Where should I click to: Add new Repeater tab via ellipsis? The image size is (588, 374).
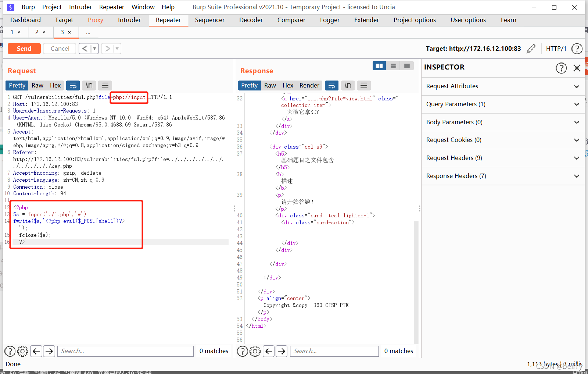click(x=88, y=32)
